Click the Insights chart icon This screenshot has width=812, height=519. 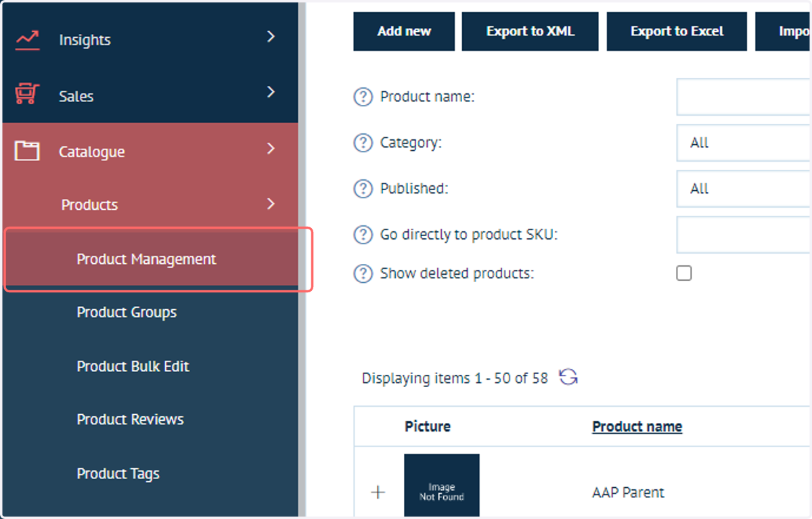(27, 39)
